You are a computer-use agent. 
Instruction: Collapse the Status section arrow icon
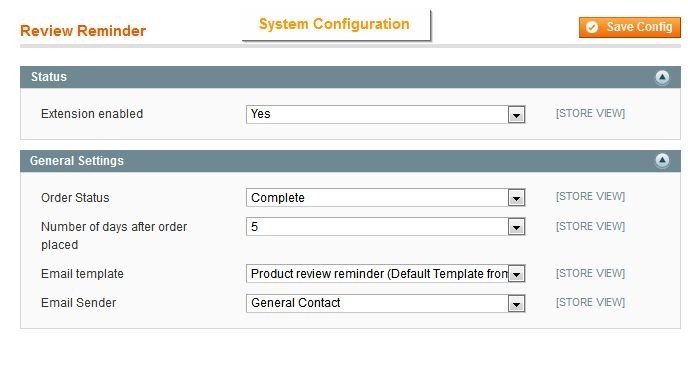coord(662,77)
